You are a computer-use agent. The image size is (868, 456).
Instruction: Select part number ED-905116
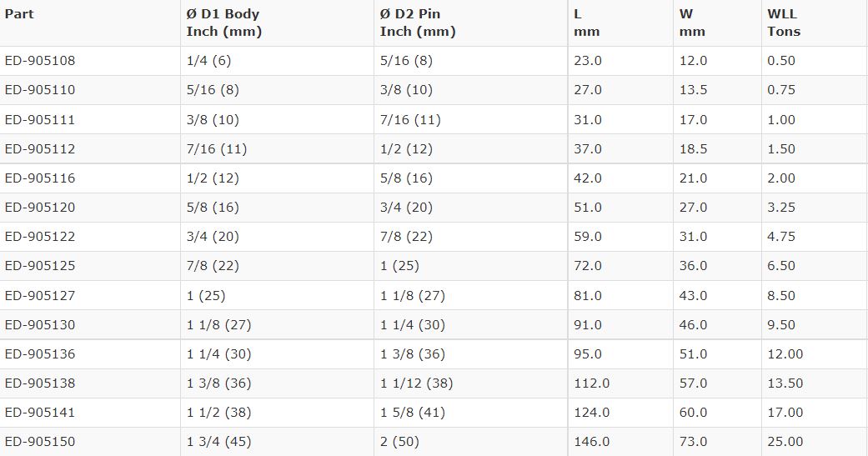point(40,178)
